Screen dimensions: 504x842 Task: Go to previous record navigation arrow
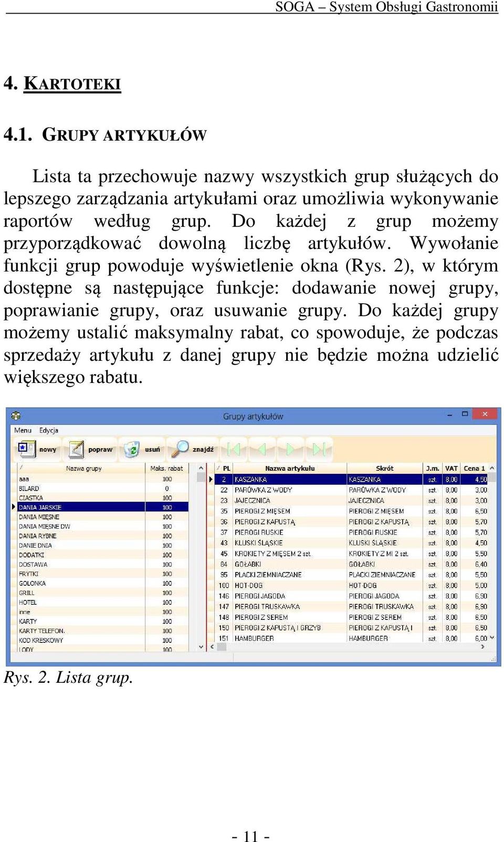[261, 449]
